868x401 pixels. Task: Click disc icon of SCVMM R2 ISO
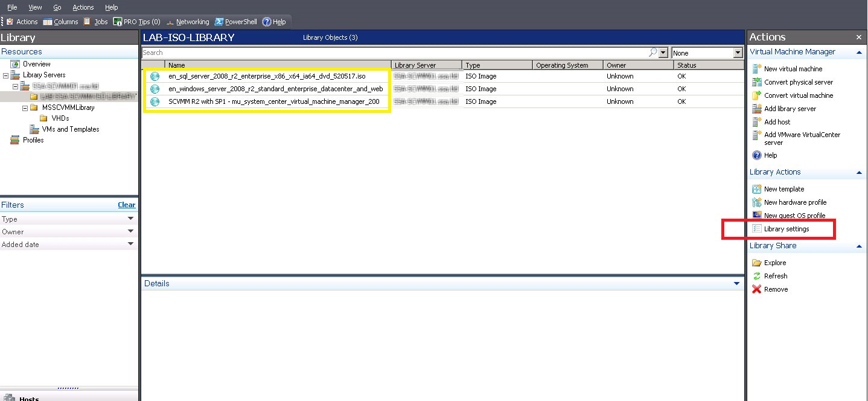(x=155, y=102)
